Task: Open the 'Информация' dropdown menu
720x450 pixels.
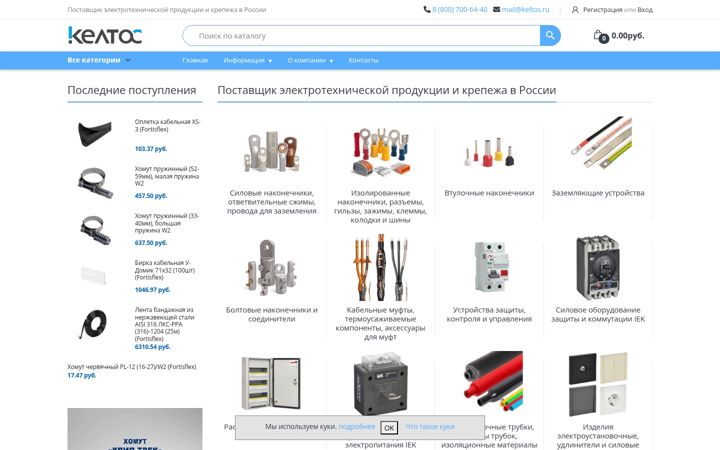Action: [248, 60]
